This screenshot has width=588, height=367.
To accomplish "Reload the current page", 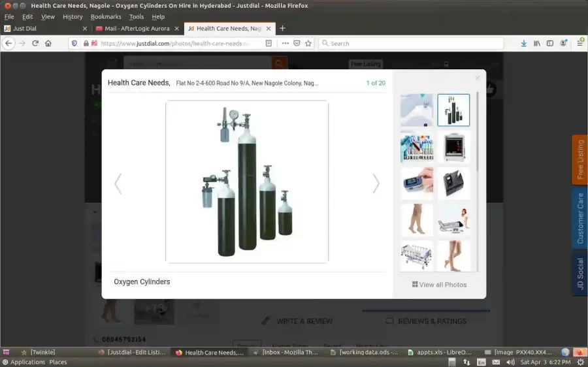I will pyautogui.click(x=35, y=43).
